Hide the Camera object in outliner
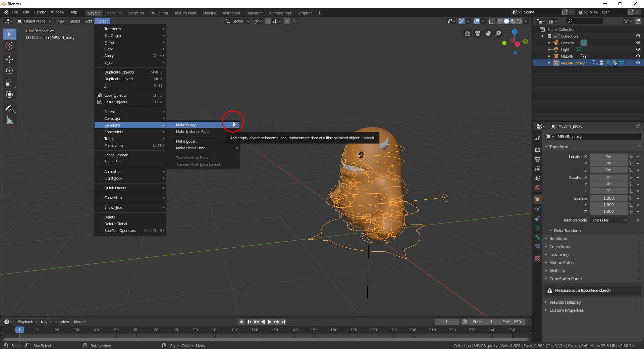This screenshot has width=644, height=349. click(x=638, y=43)
